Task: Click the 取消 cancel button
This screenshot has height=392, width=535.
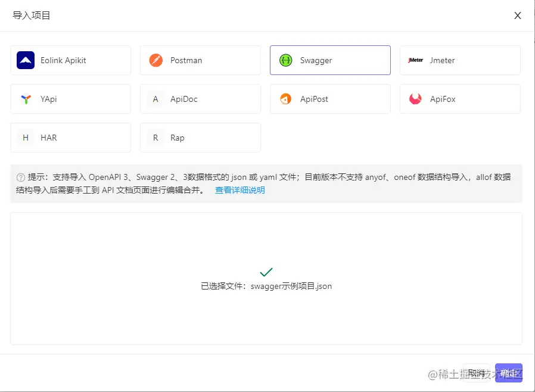Action: 476,373
